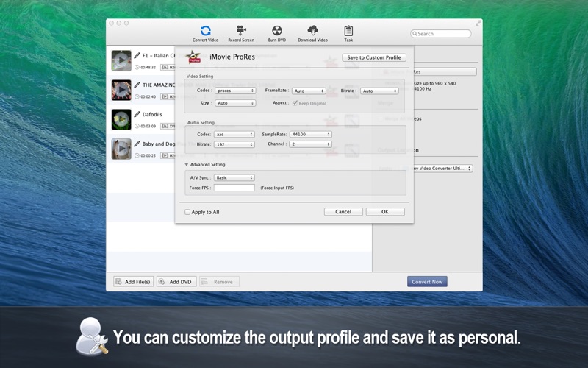588x368 pixels.
Task: Click the pencil icon next to F1 – Italian
Action: coord(137,55)
